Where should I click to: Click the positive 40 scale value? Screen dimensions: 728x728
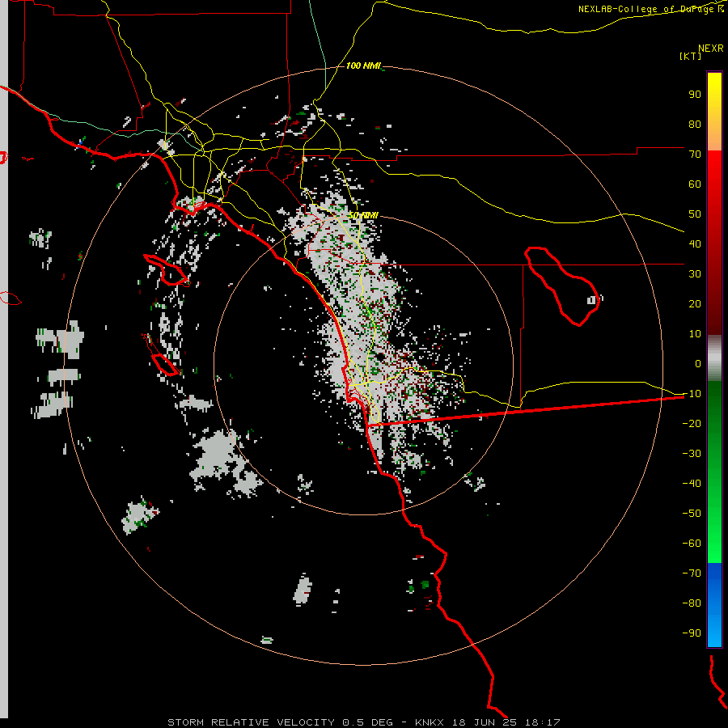tap(695, 244)
